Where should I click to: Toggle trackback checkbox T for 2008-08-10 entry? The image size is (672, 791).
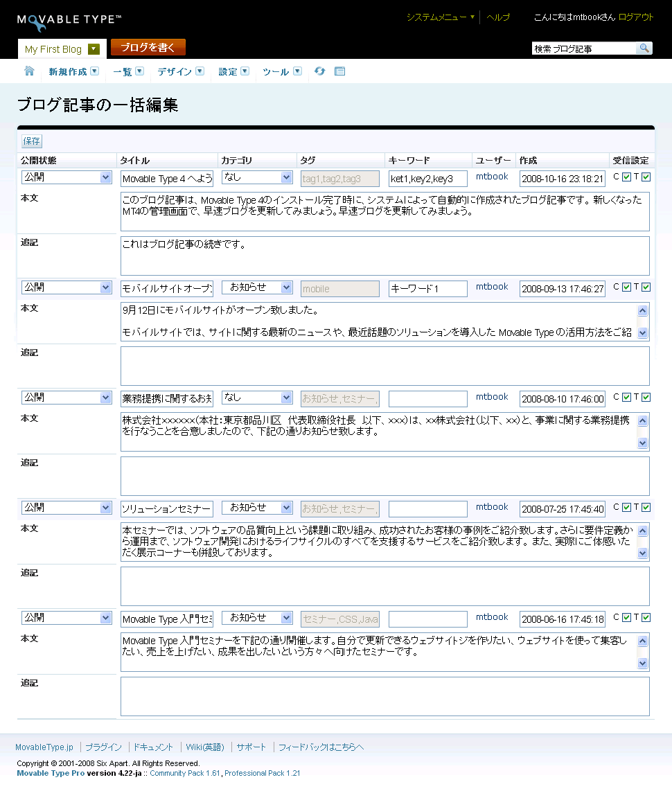pyautogui.click(x=646, y=398)
